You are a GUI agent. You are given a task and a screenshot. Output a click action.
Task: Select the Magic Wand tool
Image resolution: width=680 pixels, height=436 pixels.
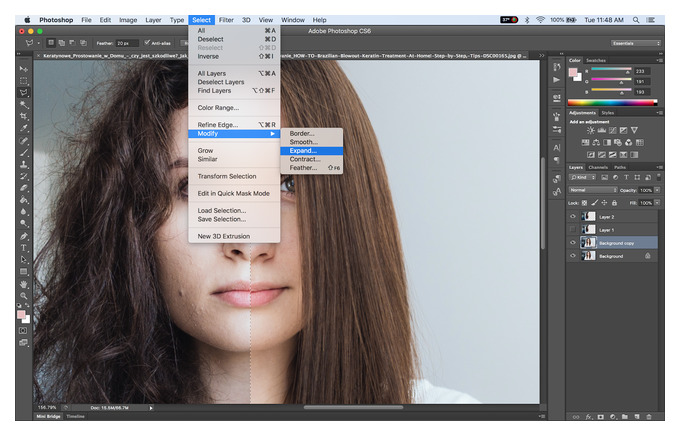[x=24, y=105]
